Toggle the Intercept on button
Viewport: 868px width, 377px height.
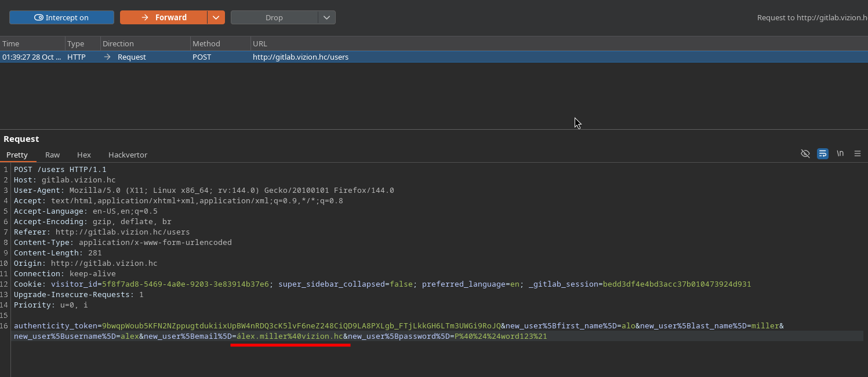pyautogui.click(x=61, y=17)
